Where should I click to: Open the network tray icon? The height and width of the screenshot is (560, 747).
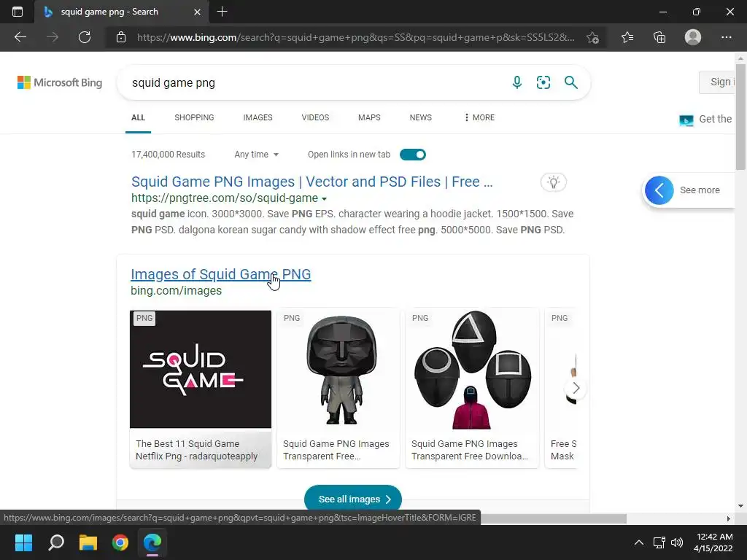(659, 542)
